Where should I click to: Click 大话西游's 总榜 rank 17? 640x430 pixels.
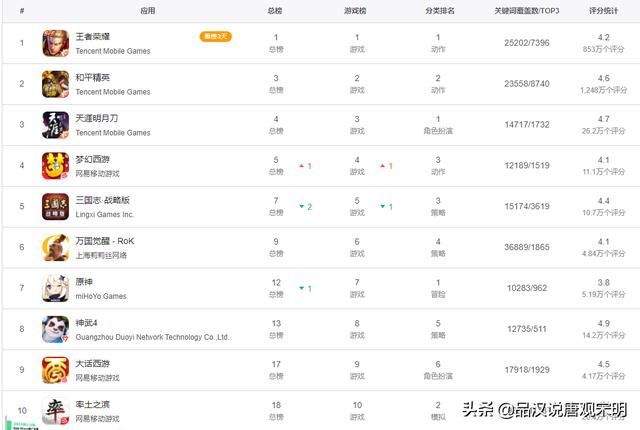point(276,364)
